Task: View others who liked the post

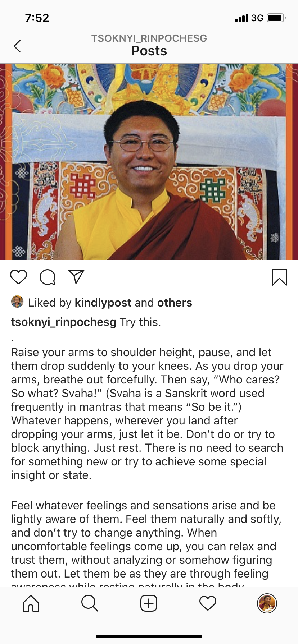Action: [175, 303]
